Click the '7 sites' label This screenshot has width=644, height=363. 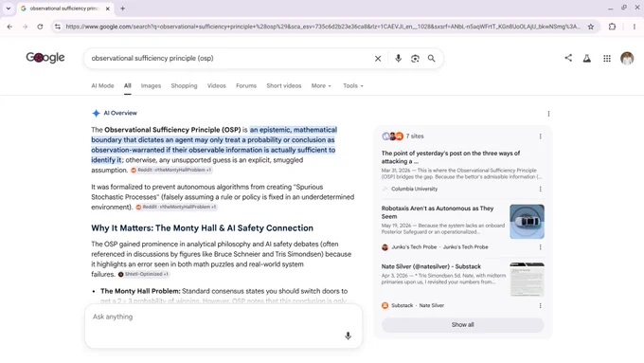coord(415,136)
